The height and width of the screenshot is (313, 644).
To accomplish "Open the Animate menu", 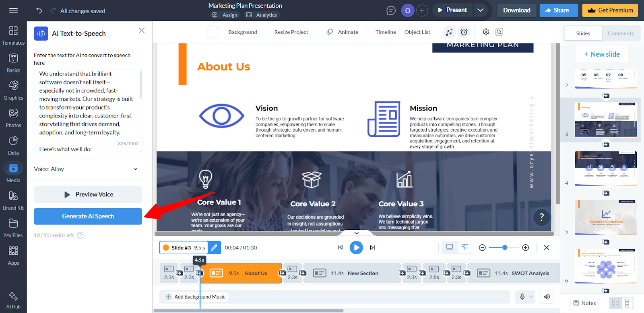I will (x=343, y=32).
